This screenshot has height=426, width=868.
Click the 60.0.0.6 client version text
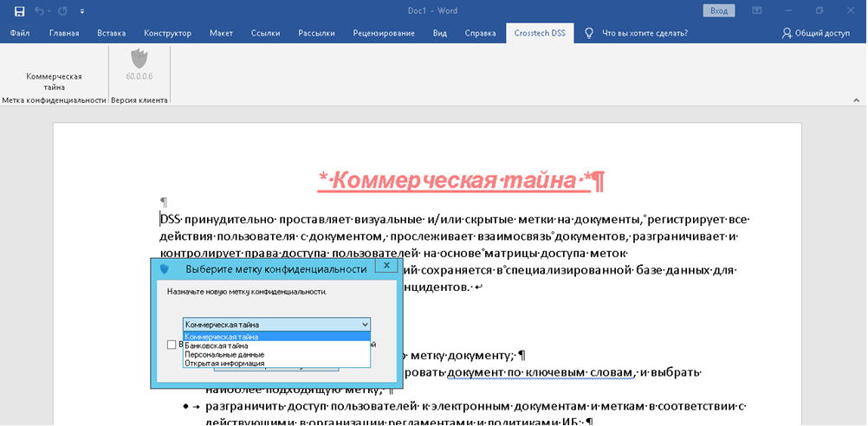click(139, 77)
